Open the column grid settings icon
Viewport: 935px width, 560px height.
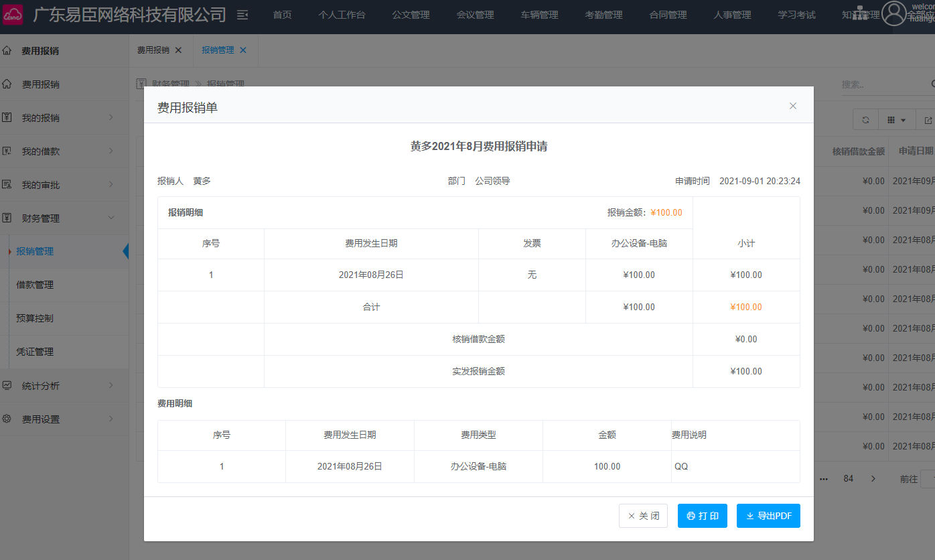[x=891, y=120]
